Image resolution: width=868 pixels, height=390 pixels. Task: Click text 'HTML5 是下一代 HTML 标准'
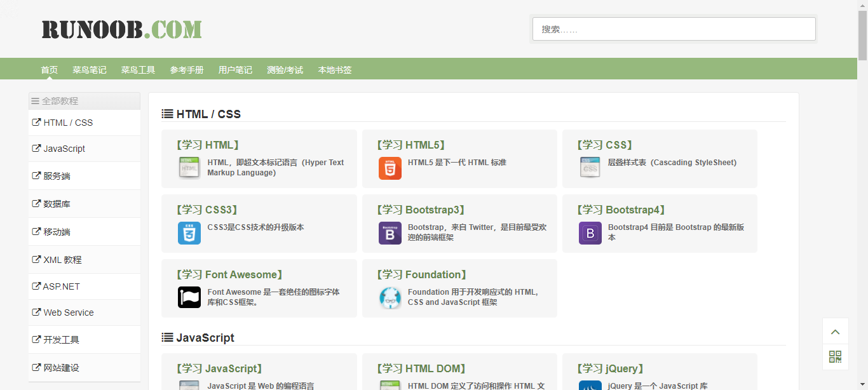[x=457, y=162]
